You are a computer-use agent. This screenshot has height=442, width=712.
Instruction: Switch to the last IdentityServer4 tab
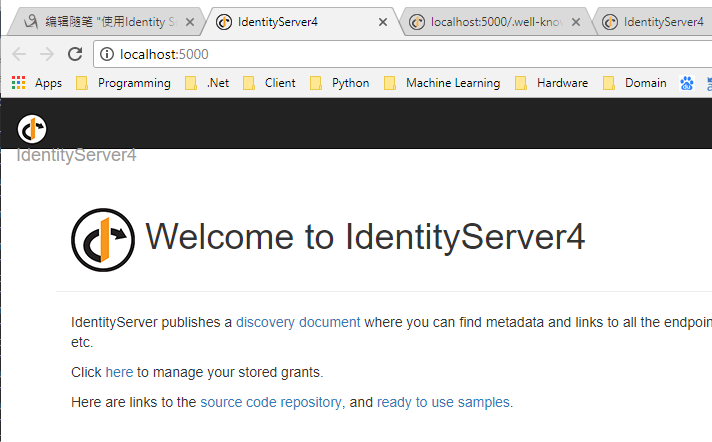tap(654, 21)
